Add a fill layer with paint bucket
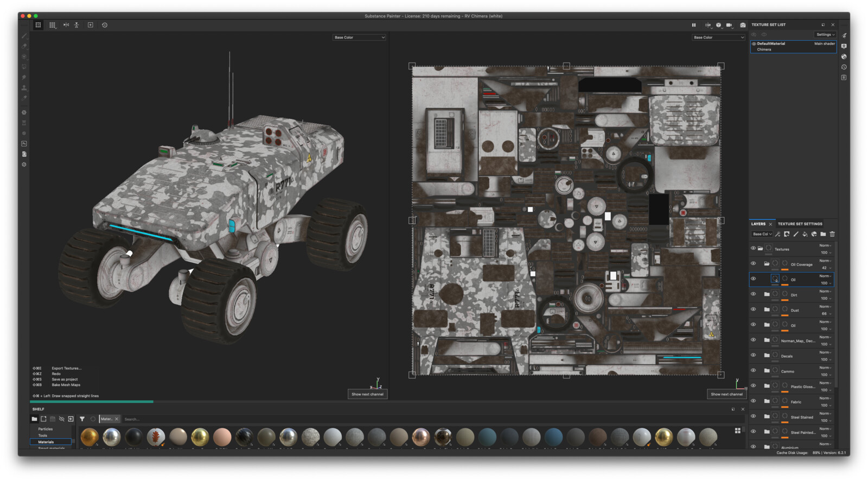Viewport: 868px width, 480px height. 805,234
